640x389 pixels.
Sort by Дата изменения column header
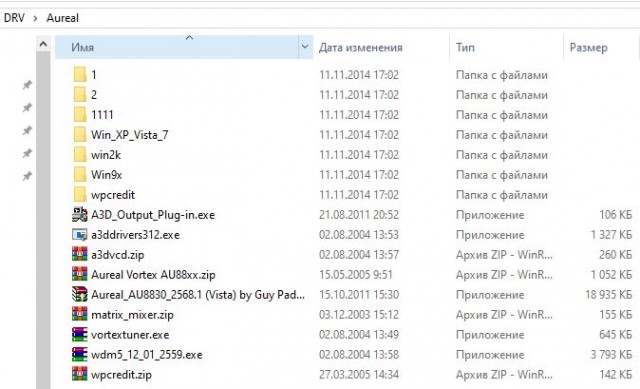click(360, 47)
